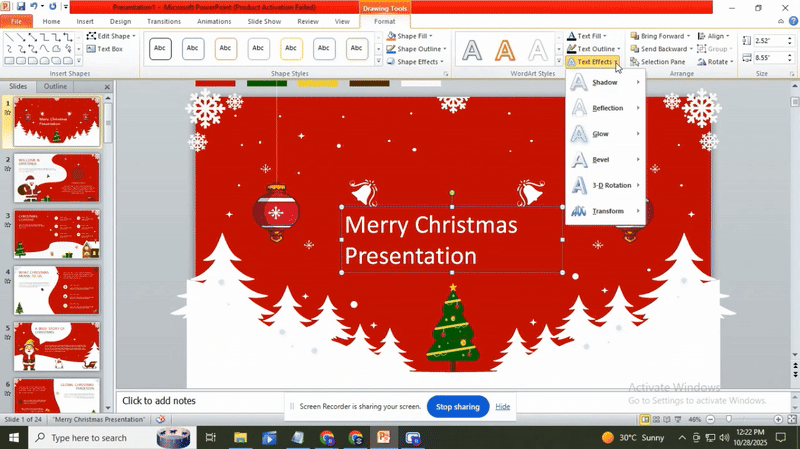Switch to the Animations ribbon tab
Screen dimensions: 800x449
coord(214,21)
